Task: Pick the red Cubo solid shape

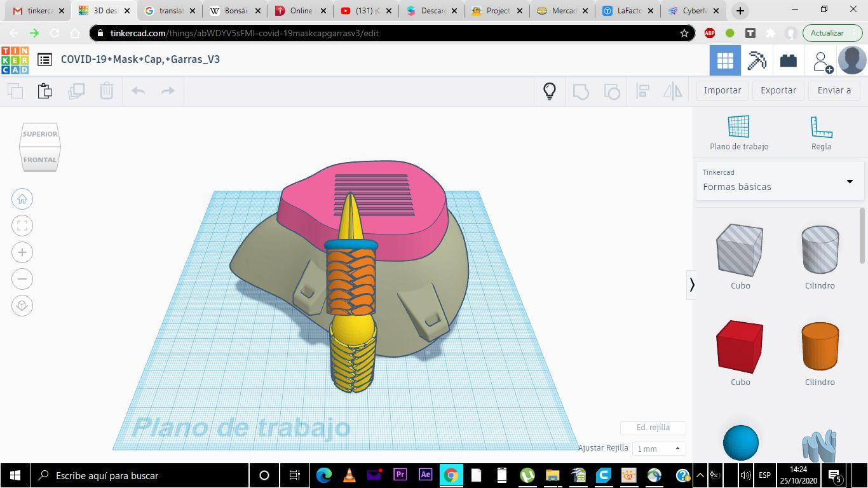Action: 740,347
